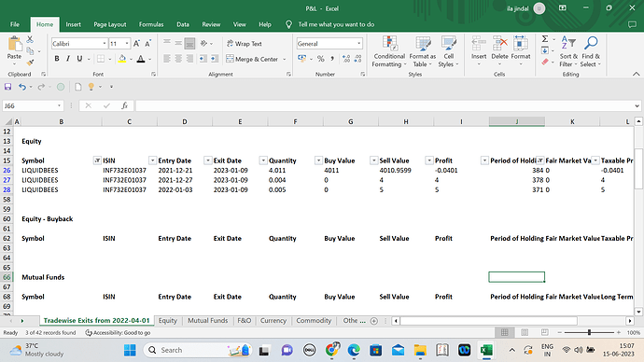Open the Calibri font name dropdown

105,44
